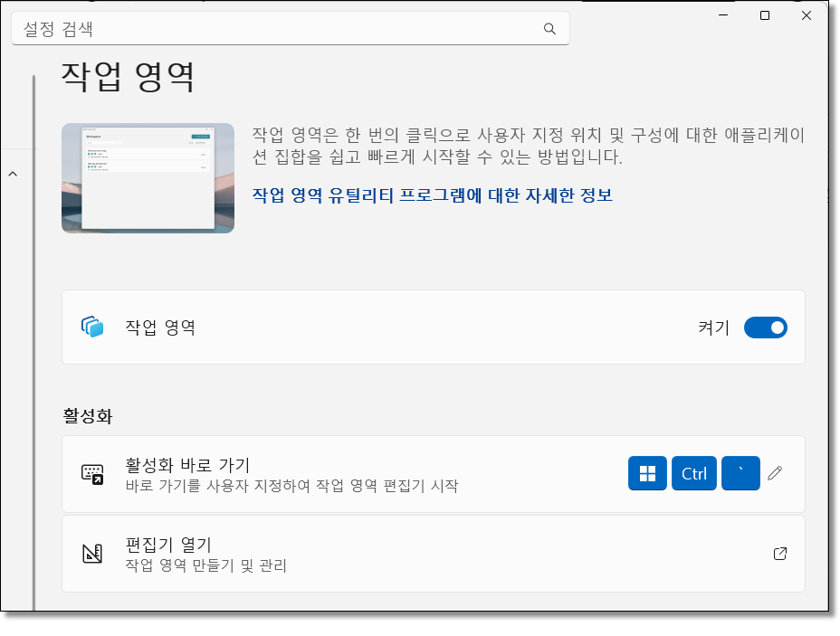
Task: Click the 작업 영역 만들기 및 관리 description
Action: [x=205, y=565]
